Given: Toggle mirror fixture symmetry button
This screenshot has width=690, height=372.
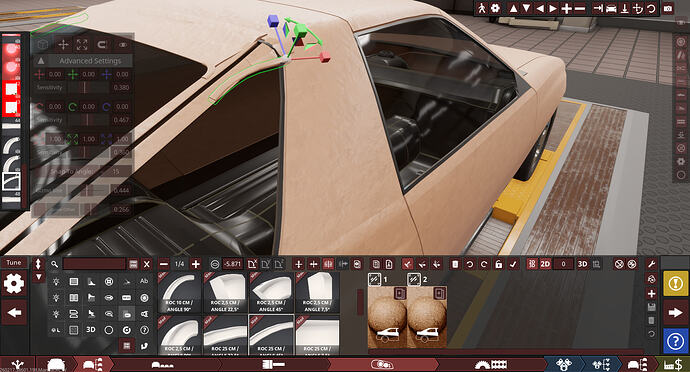Looking at the screenshot, I should tap(328, 264).
